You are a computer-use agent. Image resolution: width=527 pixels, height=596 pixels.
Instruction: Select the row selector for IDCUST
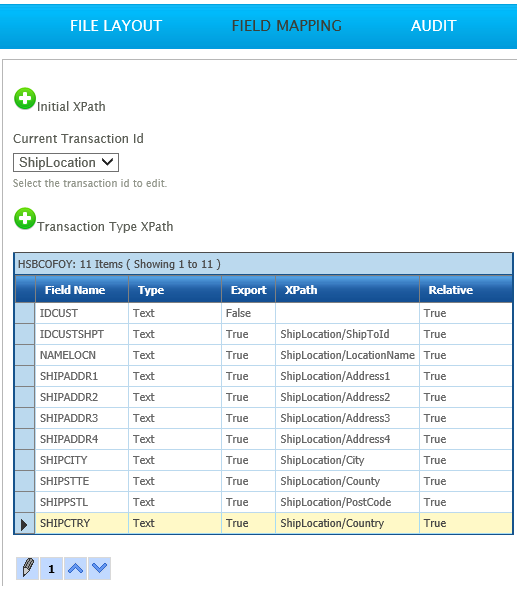tap(25, 313)
